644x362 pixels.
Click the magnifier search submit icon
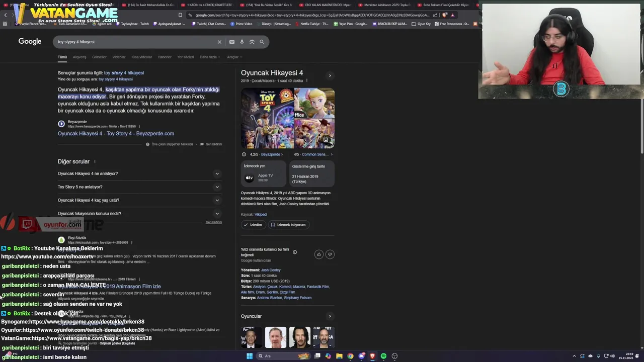click(x=262, y=42)
